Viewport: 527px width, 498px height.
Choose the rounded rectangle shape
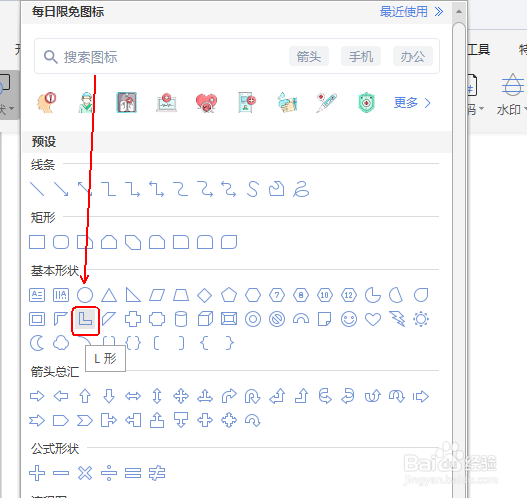pos(61,242)
